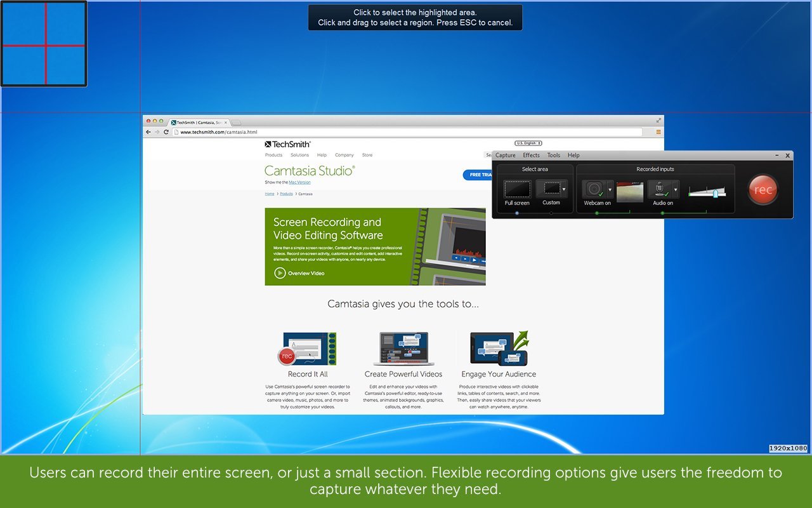Open the Store website nav item
812x508 pixels.
tap(367, 155)
